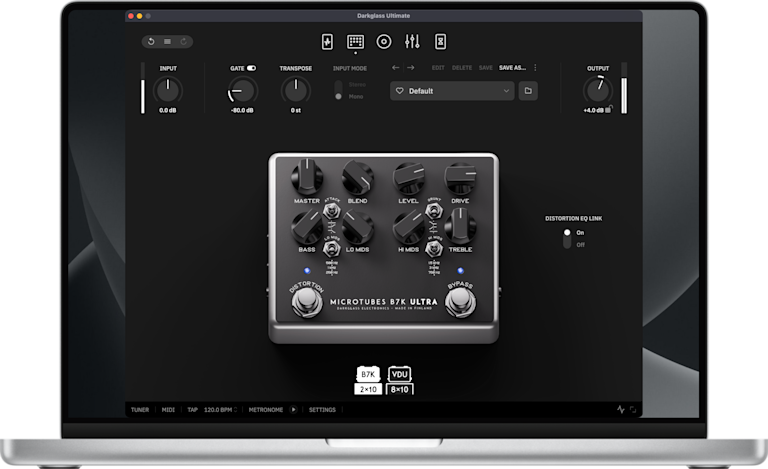Viewport: 768px width, 469px height.
Task: Stomp the Distortion footswitch on the pedal
Action: tap(307, 302)
